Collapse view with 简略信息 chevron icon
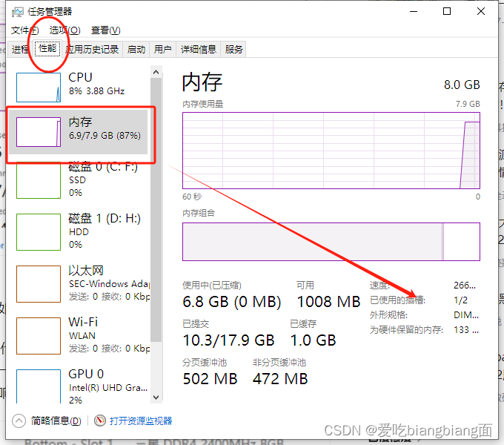Image resolution: width=504 pixels, height=445 pixels. [19, 421]
